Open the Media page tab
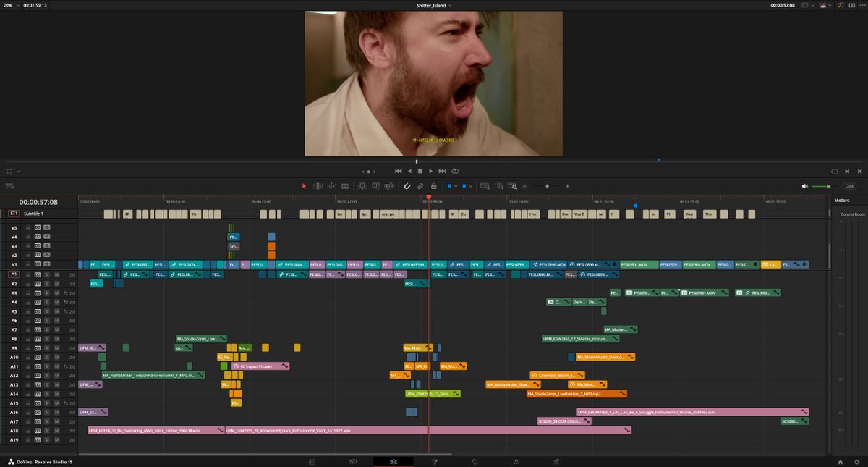This screenshot has width=868, height=467. click(312, 461)
